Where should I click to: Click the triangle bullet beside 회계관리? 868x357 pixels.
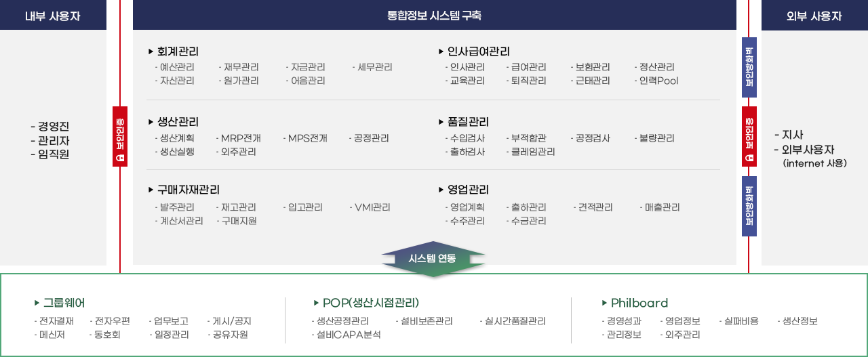151,51
